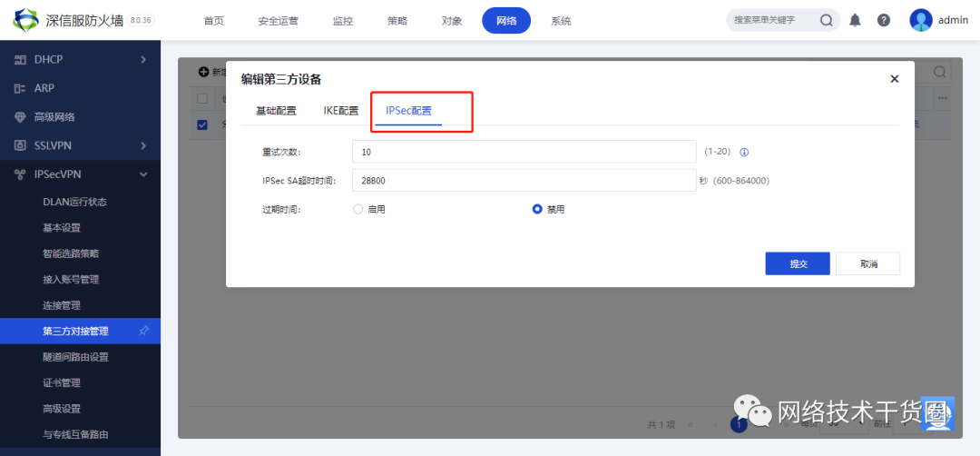Click the 重试次数 input field

[524, 152]
